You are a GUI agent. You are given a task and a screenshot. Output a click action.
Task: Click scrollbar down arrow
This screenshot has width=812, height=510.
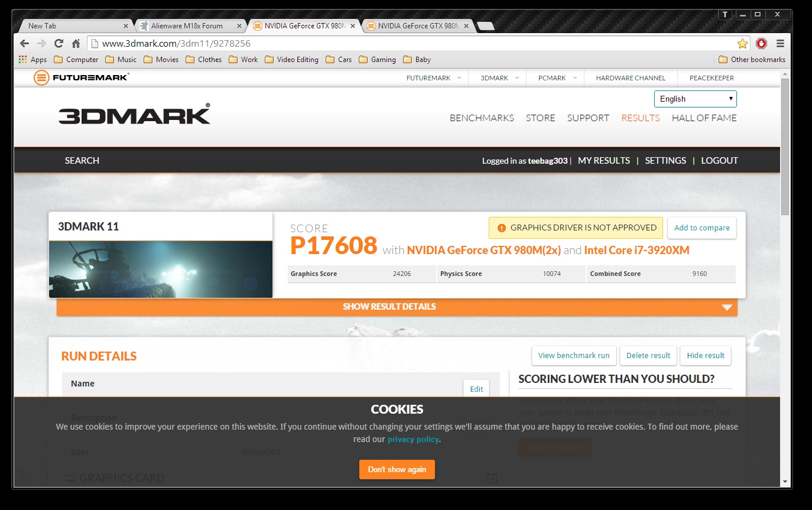click(x=785, y=482)
